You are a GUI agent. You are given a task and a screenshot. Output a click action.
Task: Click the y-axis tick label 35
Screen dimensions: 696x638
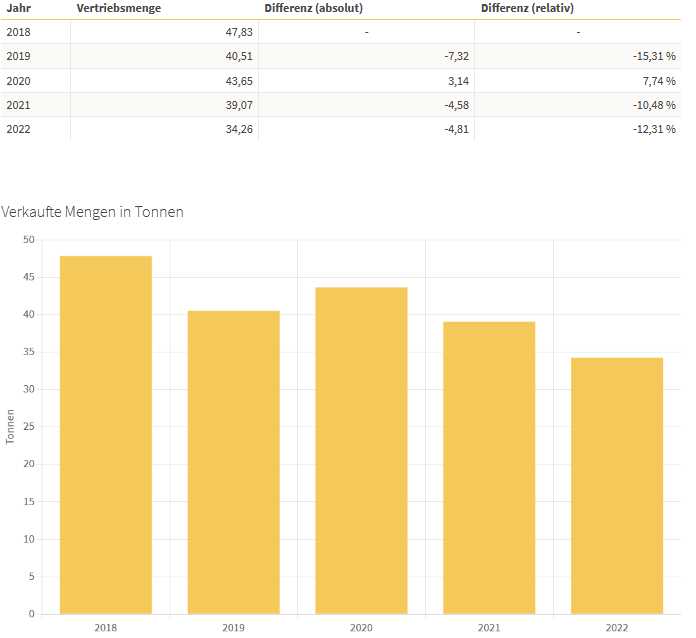click(29, 352)
